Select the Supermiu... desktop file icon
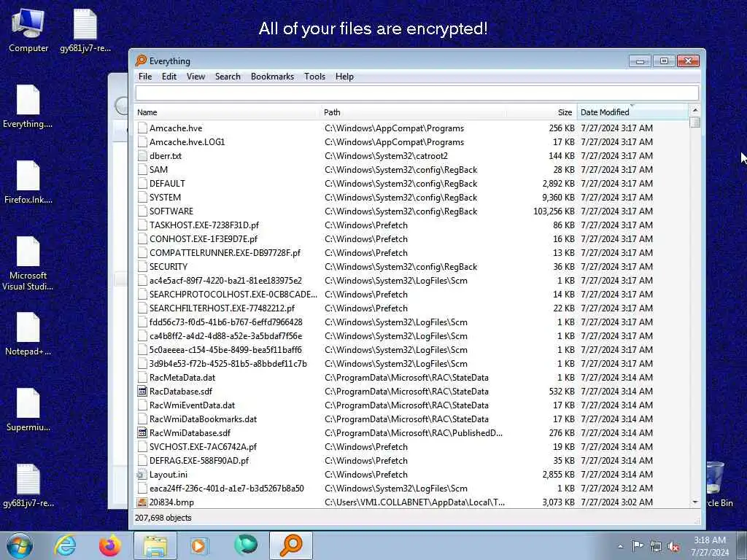The width and height of the screenshot is (747, 560). coord(28,410)
